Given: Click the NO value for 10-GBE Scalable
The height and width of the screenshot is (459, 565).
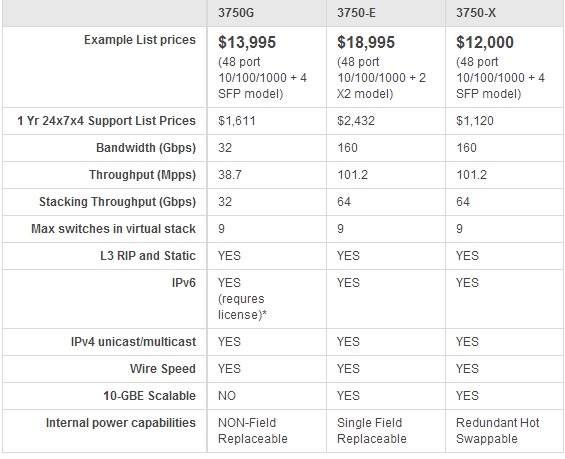Looking at the screenshot, I should click(227, 396).
